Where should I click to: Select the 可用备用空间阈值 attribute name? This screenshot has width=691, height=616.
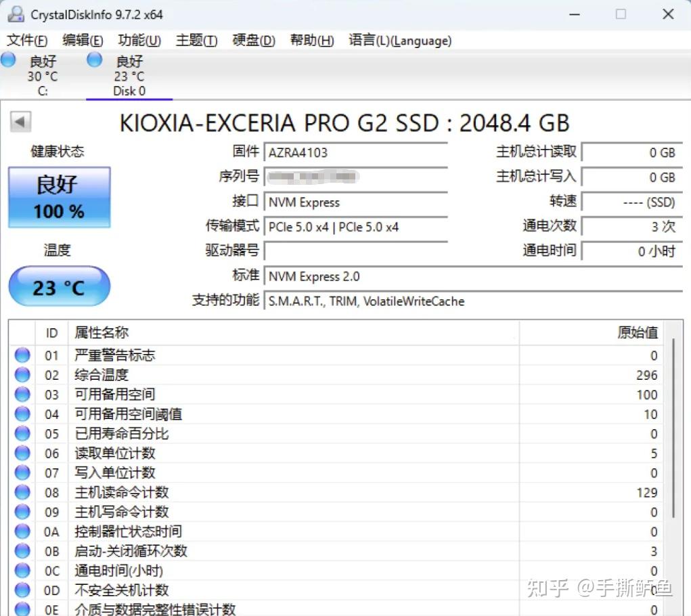128,414
